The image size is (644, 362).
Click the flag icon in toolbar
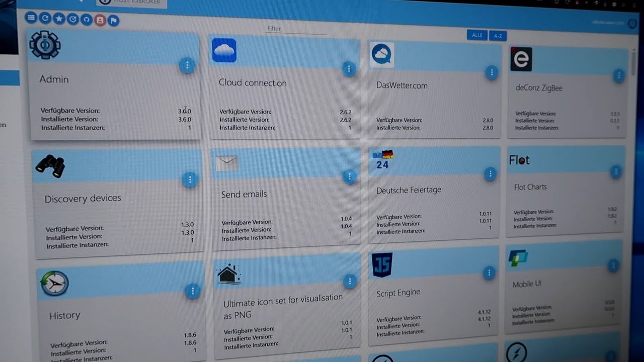(x=113, y=21)
